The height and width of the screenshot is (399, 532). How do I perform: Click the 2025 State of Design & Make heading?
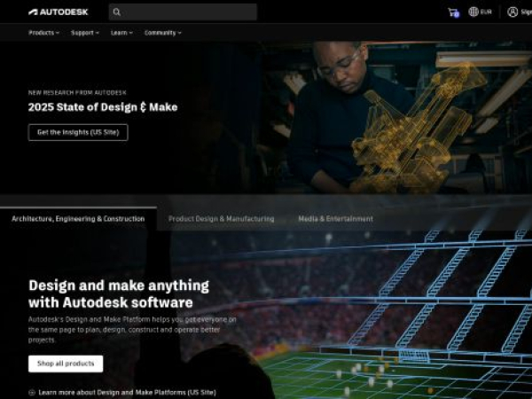103,107
